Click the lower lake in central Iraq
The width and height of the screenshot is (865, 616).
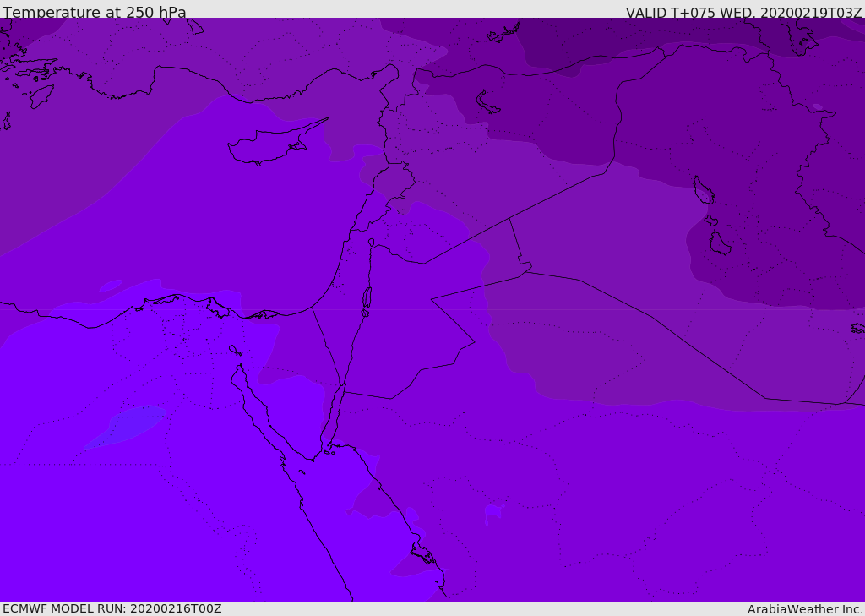[719, 243]
